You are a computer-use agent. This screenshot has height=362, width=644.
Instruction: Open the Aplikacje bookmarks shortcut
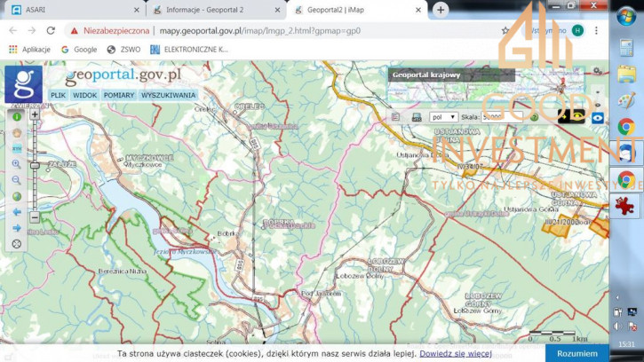tap(29, 50)
